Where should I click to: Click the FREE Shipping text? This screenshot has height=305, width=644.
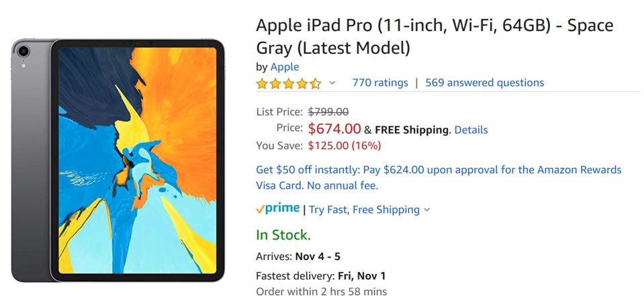pyautogui.click(x=411, y=130)
